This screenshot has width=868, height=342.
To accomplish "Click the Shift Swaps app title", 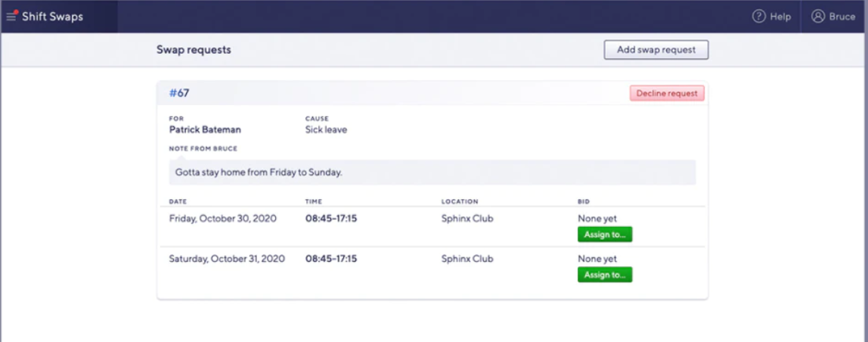I will tap(53, 17).
